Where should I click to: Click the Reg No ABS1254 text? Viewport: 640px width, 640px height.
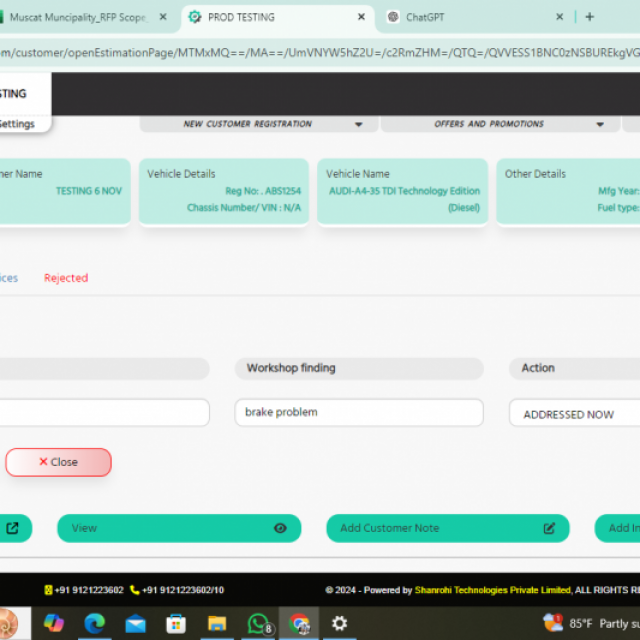[263, 191]
